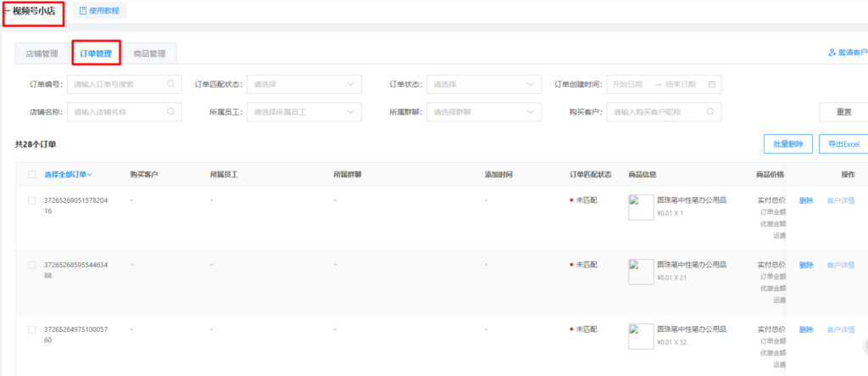Click the 导出Excel button
The width and height of the screenshot is (868, 376).
tap(843, 143)
